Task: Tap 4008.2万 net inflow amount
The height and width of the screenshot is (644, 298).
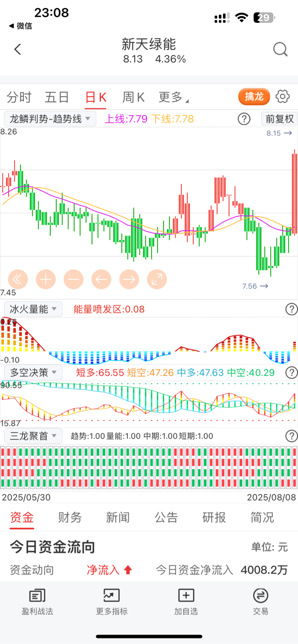Action: 264,570
